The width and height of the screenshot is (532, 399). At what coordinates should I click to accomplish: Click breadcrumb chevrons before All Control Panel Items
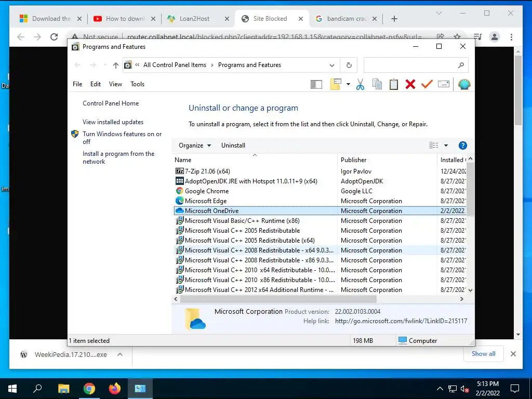pos(137,65)
